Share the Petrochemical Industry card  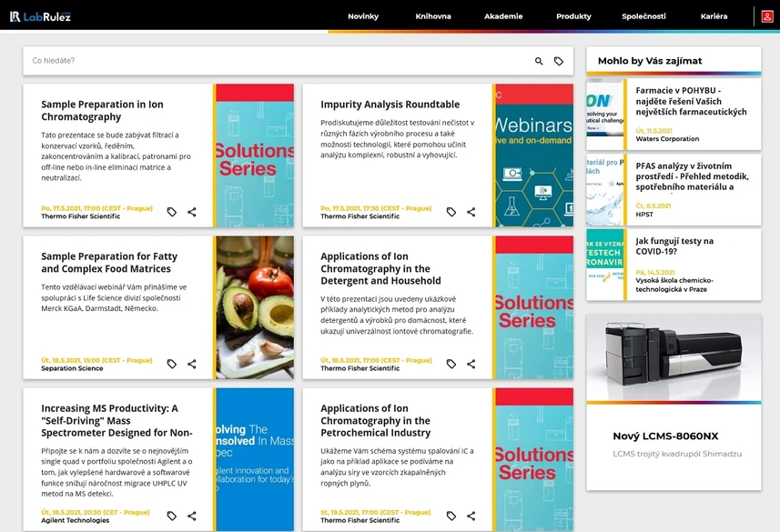coord(471,516)
